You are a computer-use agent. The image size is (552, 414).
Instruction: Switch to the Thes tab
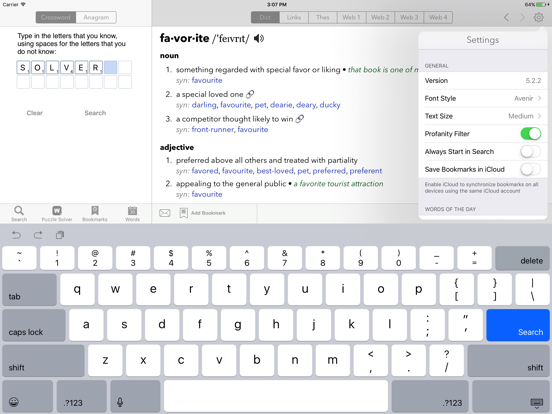click(323, 17)
